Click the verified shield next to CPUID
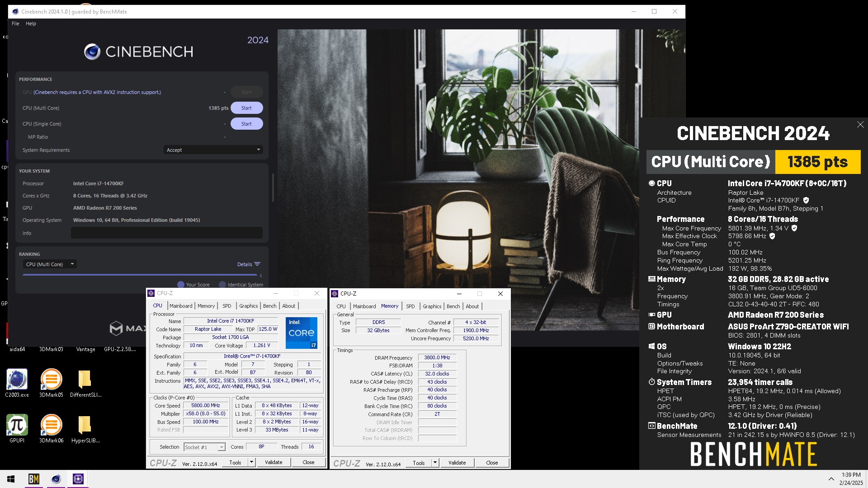This screenshot has width=868, height=488. point(806,200)
